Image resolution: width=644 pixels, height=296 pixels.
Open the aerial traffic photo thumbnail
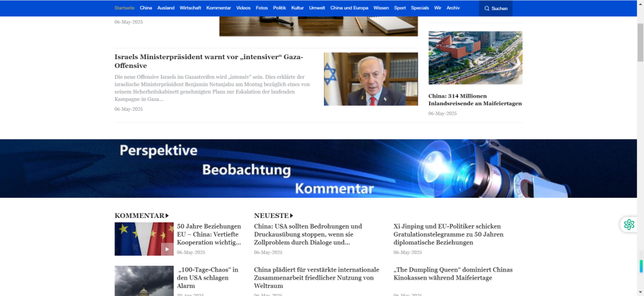[475, 57]
